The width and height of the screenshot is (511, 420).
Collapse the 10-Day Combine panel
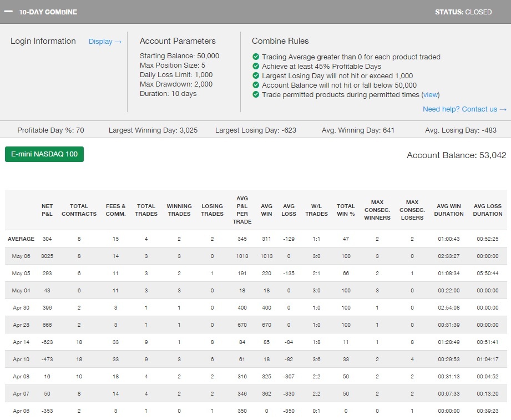[8, 12]
